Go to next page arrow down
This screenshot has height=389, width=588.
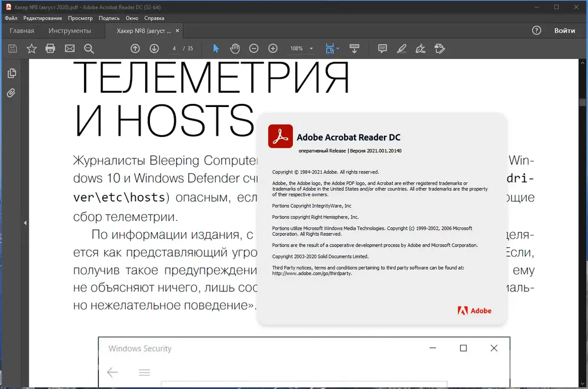coord(154,48)
